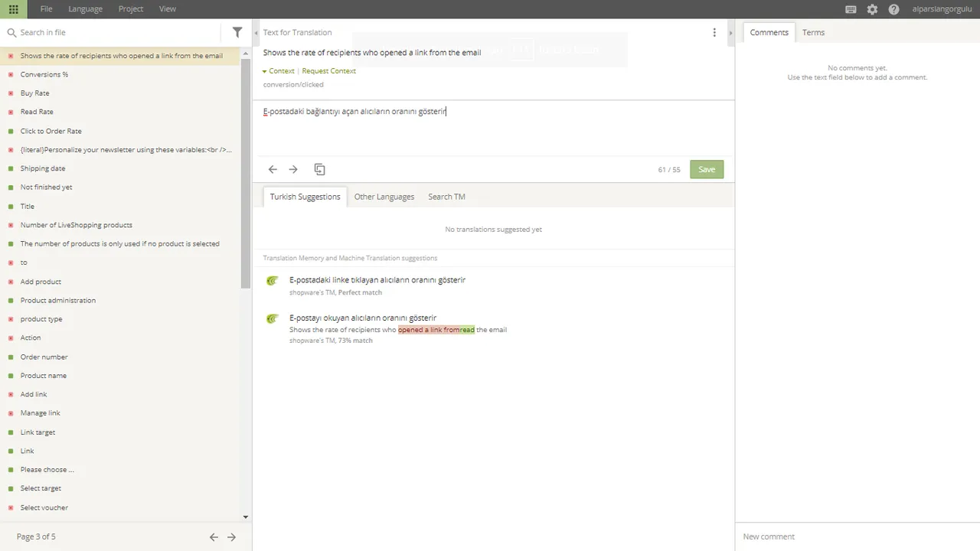Select the Terms tab
This screenshot has width=980, height=551.
point(813,32)
